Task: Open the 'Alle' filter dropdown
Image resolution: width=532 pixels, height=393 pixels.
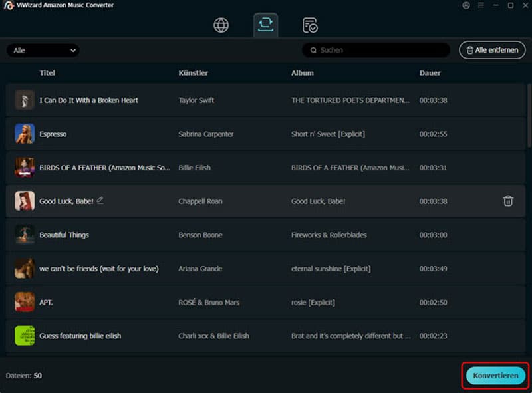Action: click(x=43, y=50)
